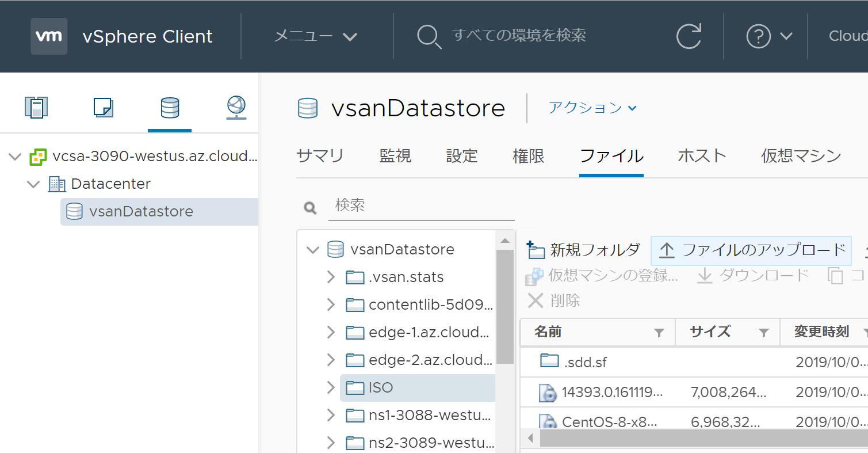Click the VMware vm logo
The width and height of the screenshot is (868, 453).
pyautogui.click(x=49, y=36)
